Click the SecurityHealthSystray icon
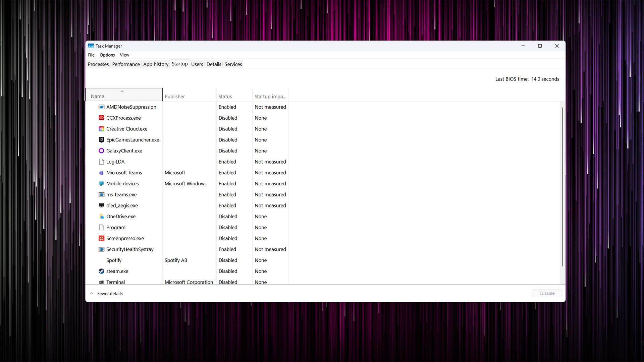This screenshot has height=362, width=644. 101,249
